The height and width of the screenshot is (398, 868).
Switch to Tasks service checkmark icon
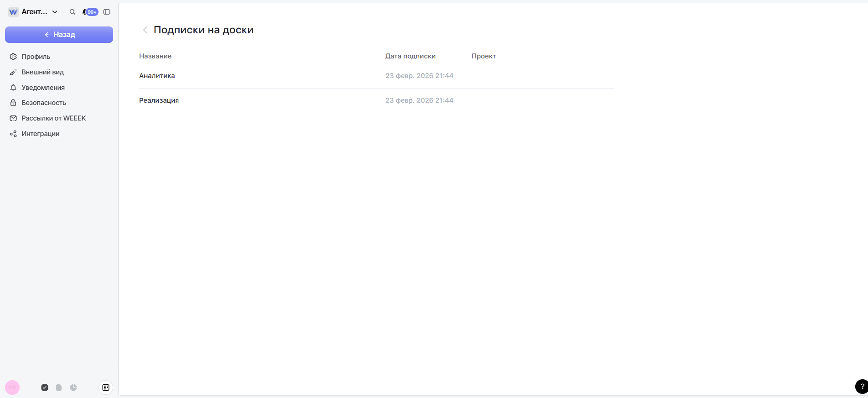point(45,388)
